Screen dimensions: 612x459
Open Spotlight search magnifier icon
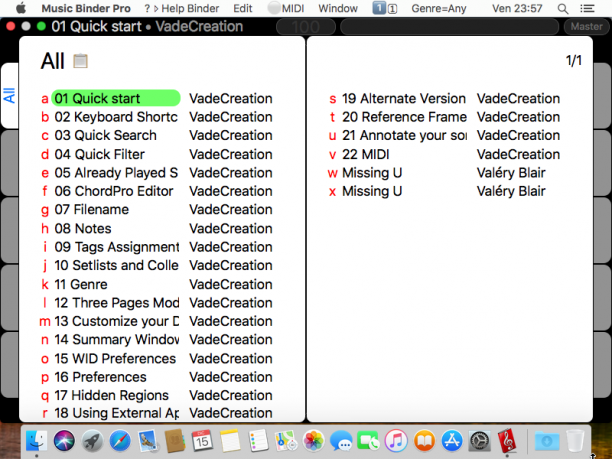click(562, 9)
